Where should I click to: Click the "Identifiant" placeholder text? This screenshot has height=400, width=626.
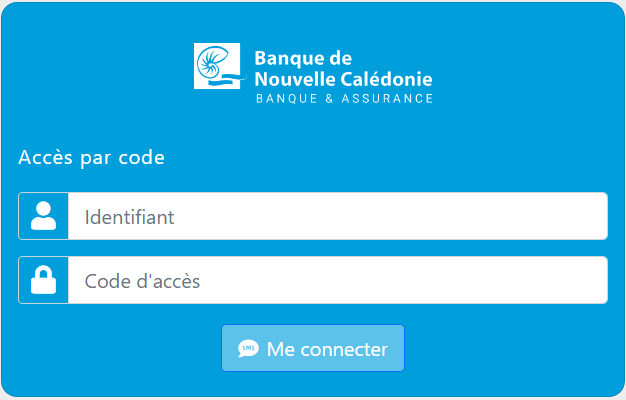pyautogui.click(x=130, y=217)
